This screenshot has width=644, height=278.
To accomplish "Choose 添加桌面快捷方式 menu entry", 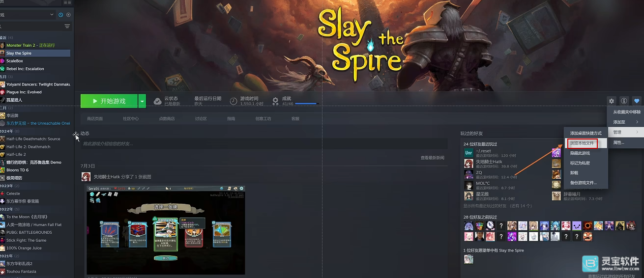I will pos(586,133).
